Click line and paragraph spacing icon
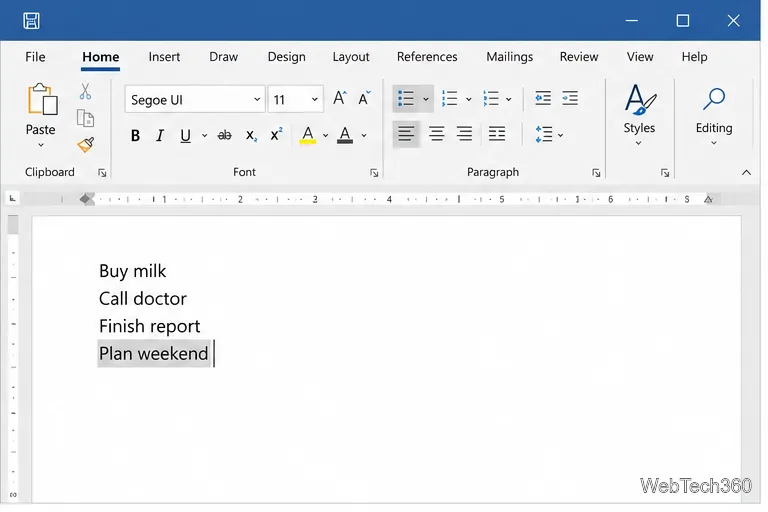768x512 pixels. (544, 134)
